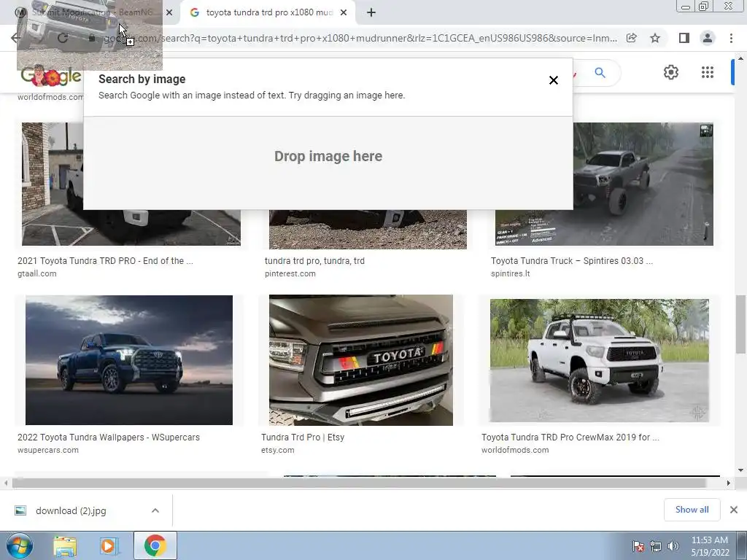The image size is (747, 560).
Task: Click the vertical scrollbar up arrow
Action: [x=740, y=58]
